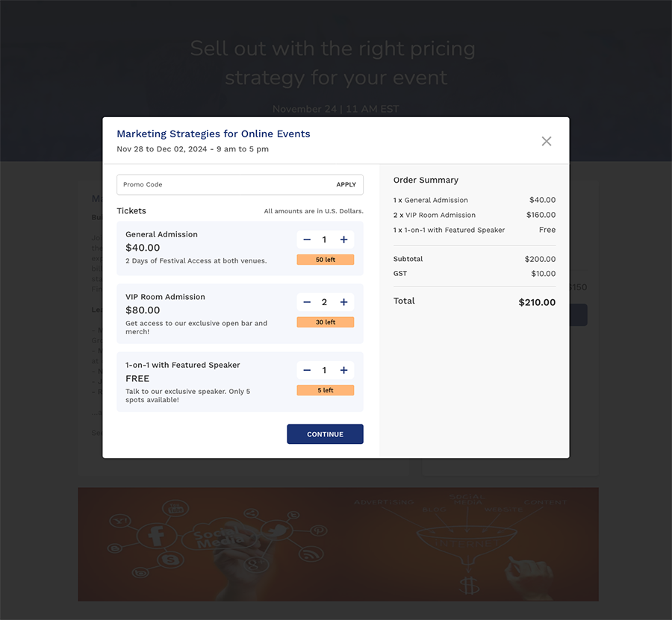Image resolution: width=672 pixels, height=620 pixels.
Task: Select the General Admission ticket name
Action: [161, 234]
